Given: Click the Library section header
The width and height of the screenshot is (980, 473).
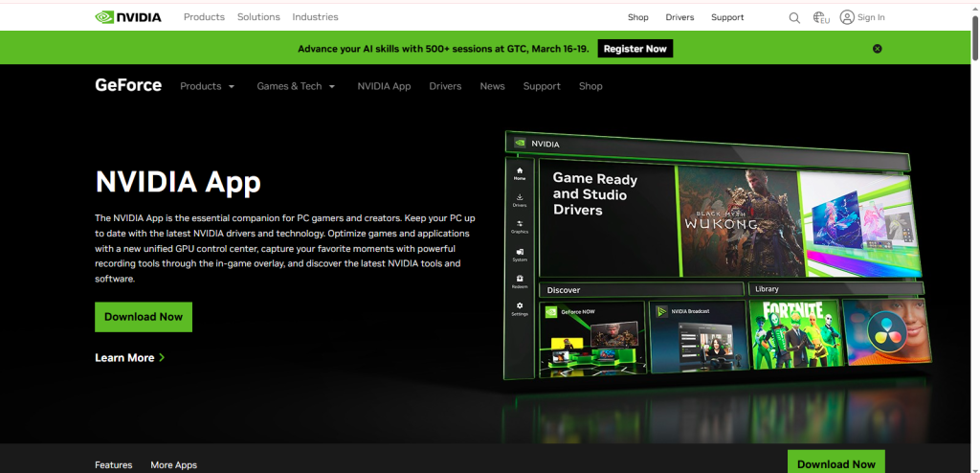Looking at the screenshot, I should coord(835,288).
